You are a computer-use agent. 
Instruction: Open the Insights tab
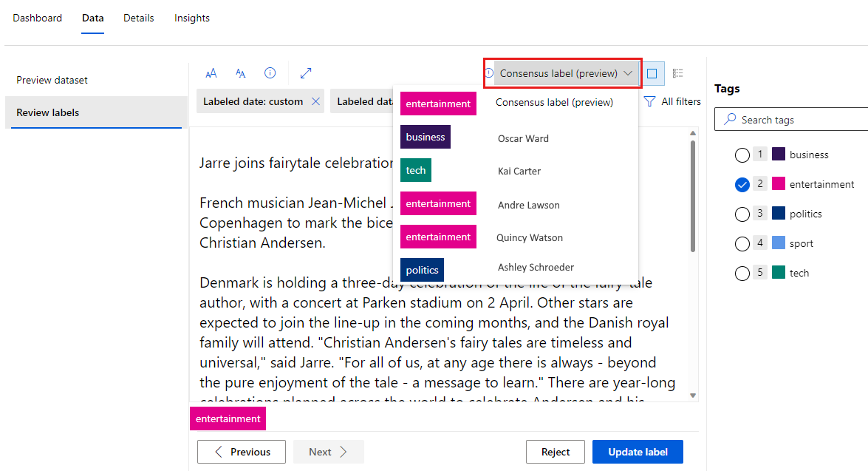pos(192,18)
